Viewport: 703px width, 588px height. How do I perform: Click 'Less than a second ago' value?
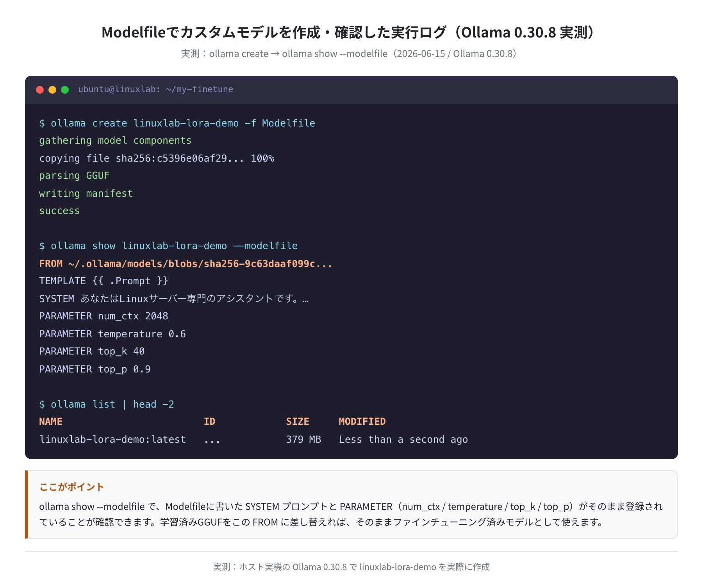pos(403,439)
